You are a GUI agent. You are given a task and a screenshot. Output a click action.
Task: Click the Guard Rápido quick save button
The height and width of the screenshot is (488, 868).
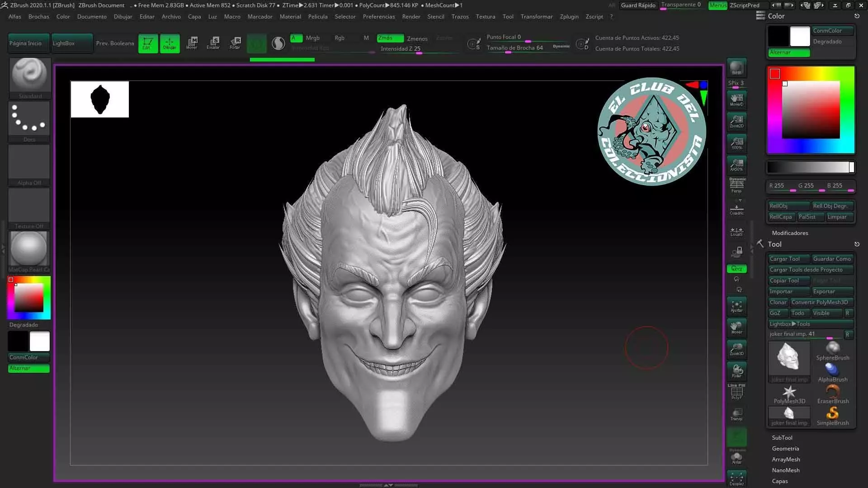pyautogui.click(x=638, y=5)
